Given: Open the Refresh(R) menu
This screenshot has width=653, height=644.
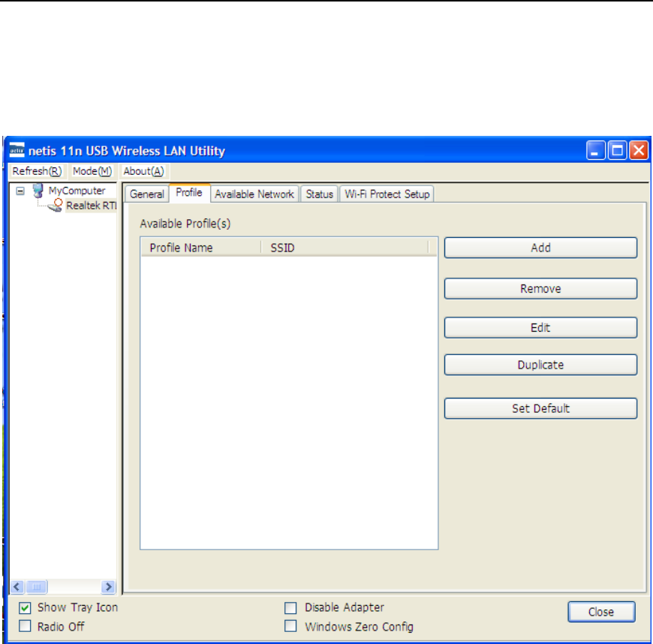Looking at the screenshot, I should click(x=37, y=171).
